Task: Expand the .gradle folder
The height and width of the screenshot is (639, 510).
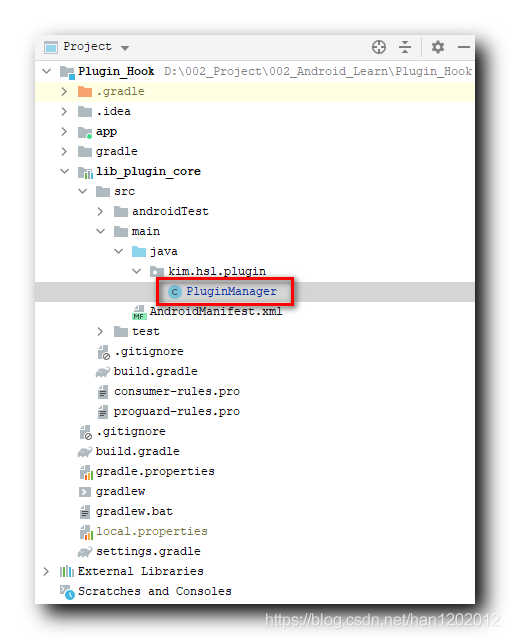Action: coord(64,91)
